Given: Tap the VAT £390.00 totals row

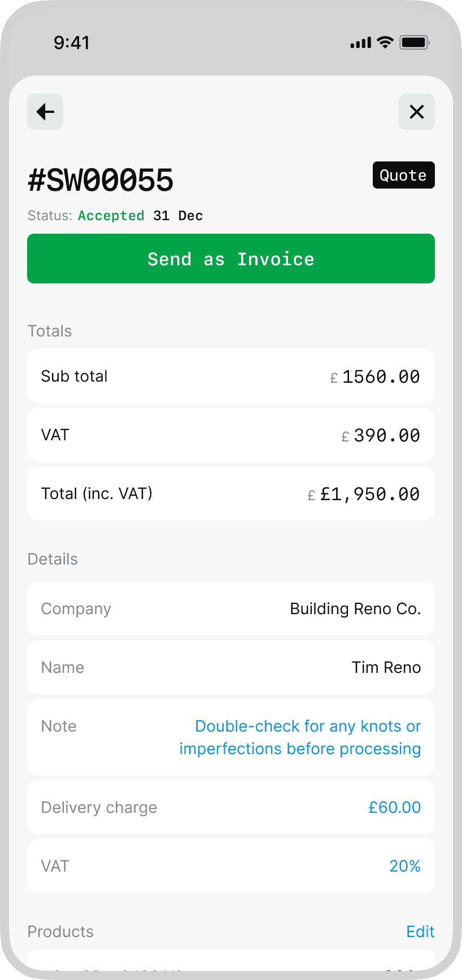Looking at the screenshot, I should [x=230, y=435].
